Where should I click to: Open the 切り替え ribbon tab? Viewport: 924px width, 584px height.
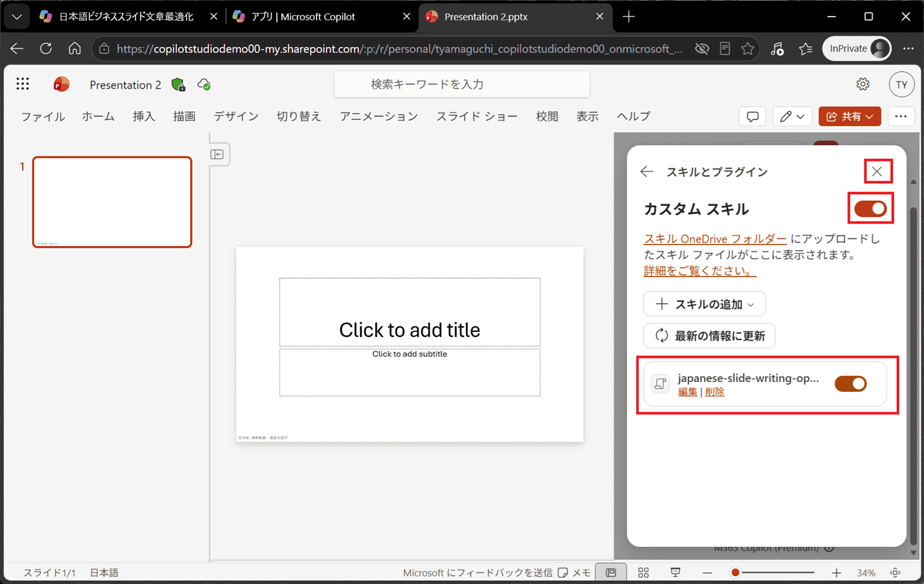[299, 116]
